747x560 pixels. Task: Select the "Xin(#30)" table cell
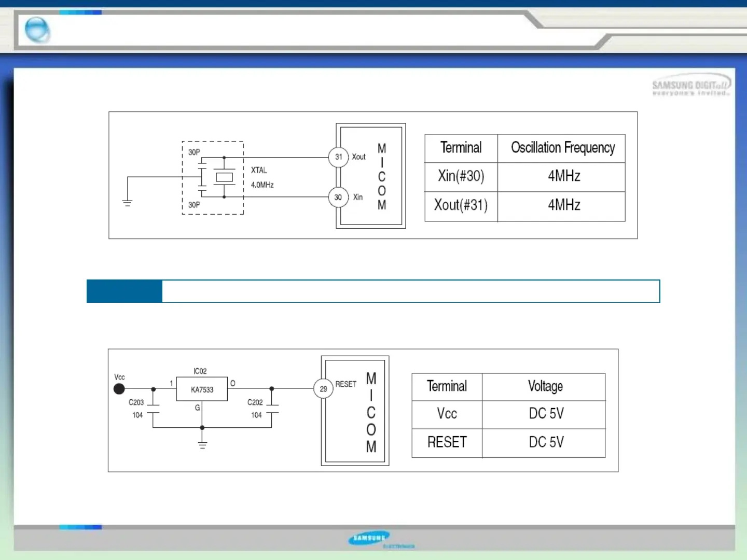point(461,176)
